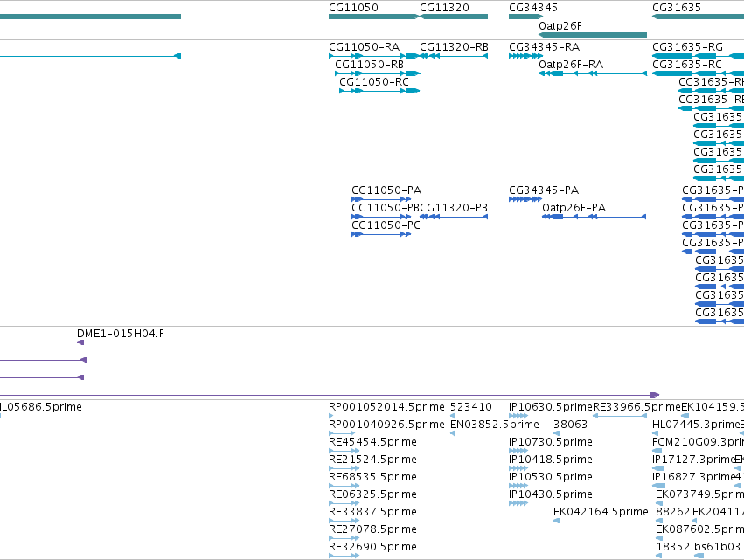The image size is (744, 560).
Task: Select transcript CG34345-RA
Action: point(525,56)
